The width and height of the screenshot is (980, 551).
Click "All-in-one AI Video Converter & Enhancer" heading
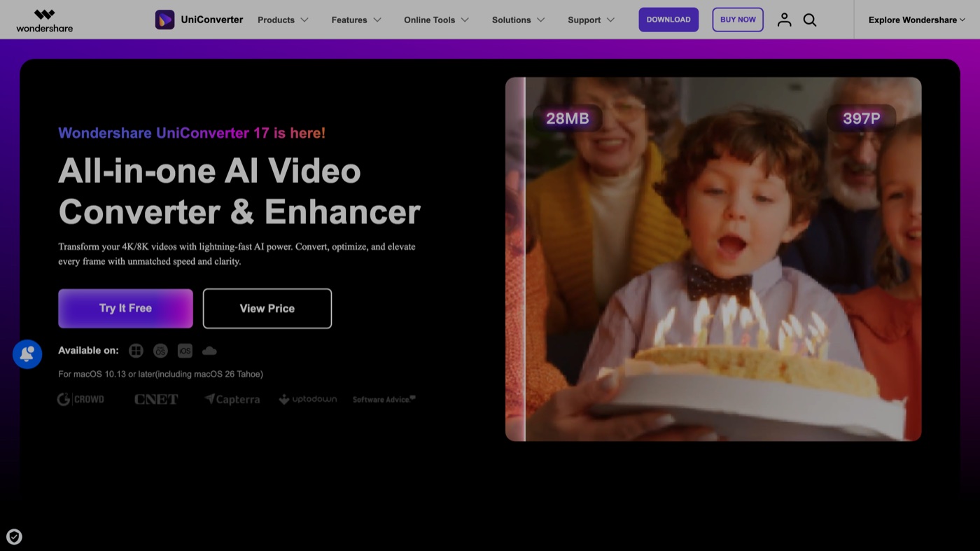[x=239, y=191]
